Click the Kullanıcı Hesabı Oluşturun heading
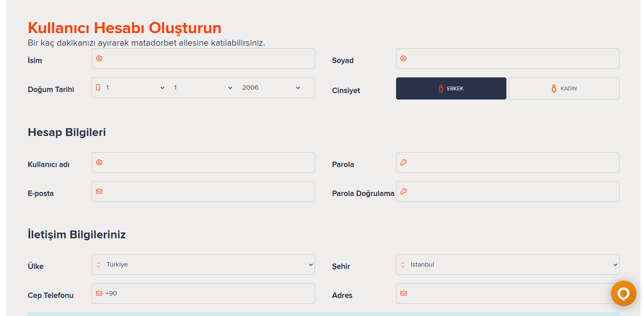 125,28
